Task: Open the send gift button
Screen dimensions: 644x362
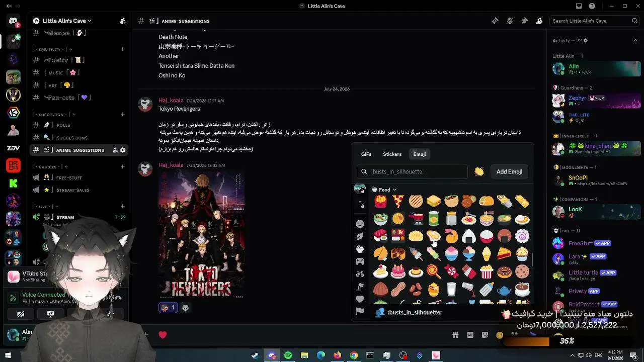Action: click(x=455, y=335)
